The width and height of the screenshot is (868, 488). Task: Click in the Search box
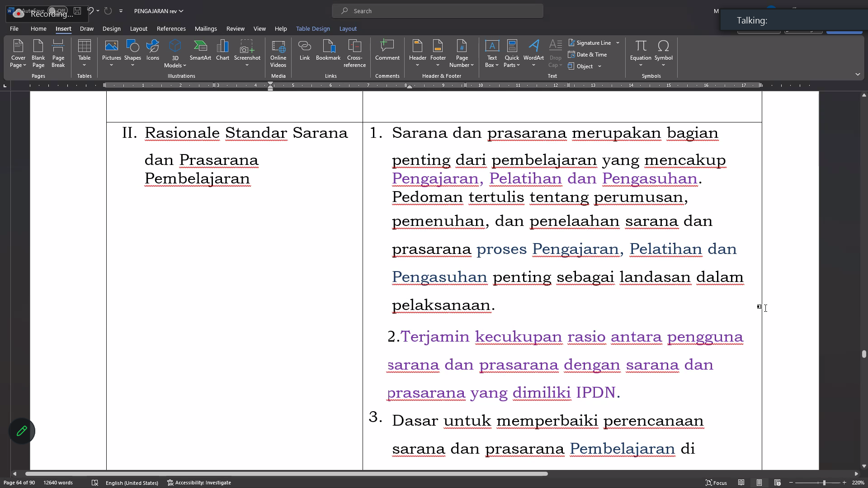(x=438, y=11)
